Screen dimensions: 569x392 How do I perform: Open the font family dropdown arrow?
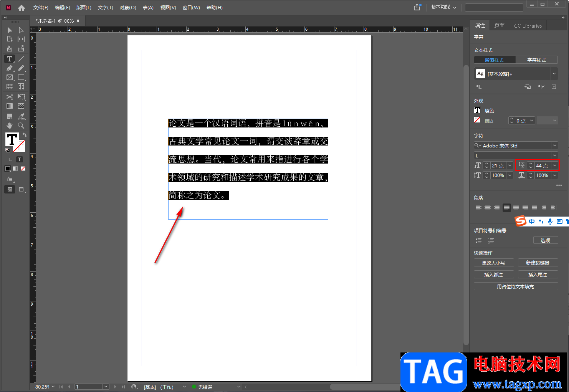click(554, 146)
